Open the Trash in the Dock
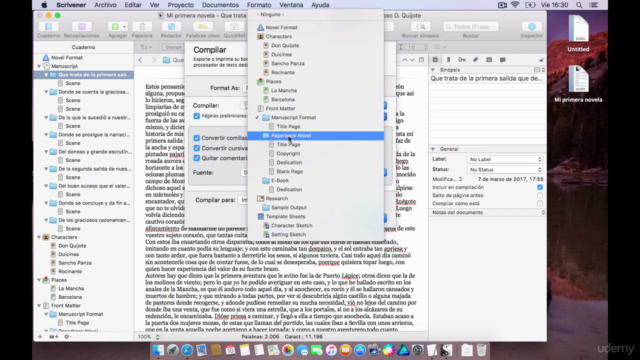The width and height of the screenshot is (640, 360). (x=482, y=350)
